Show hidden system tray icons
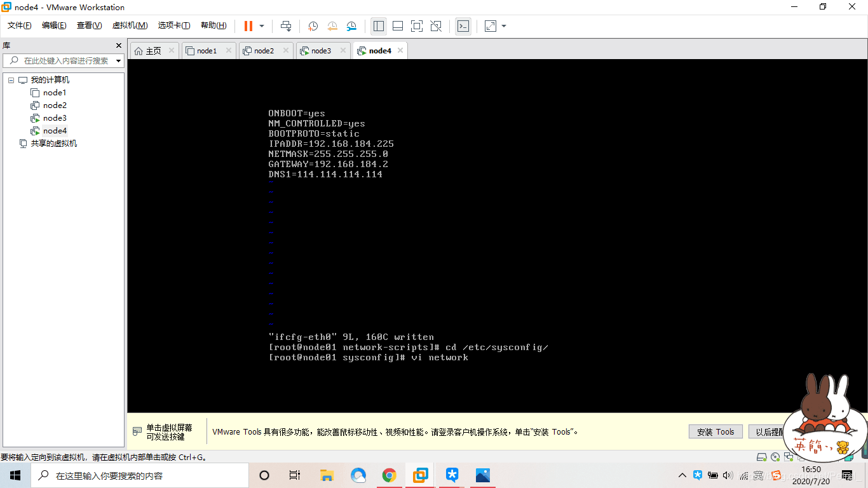The height and width of the screenshot is (488, 868). coord(682,475)
